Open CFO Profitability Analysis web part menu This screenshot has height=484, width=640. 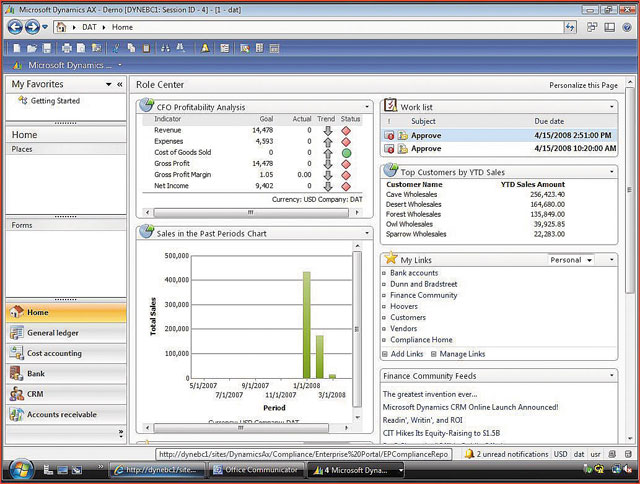(367, 107)
